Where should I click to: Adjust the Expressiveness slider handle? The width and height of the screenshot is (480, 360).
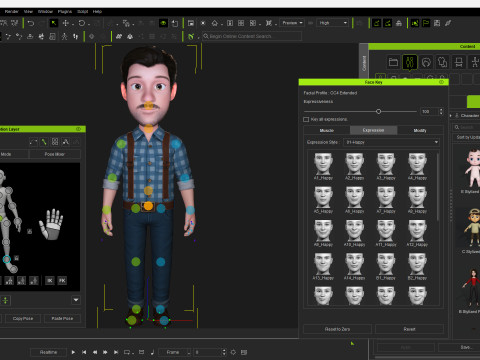click(x=378, y=111)
